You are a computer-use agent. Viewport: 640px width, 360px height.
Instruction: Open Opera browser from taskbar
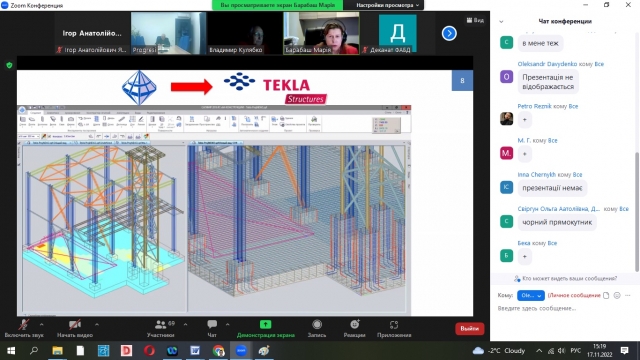(x=149, y=351)
